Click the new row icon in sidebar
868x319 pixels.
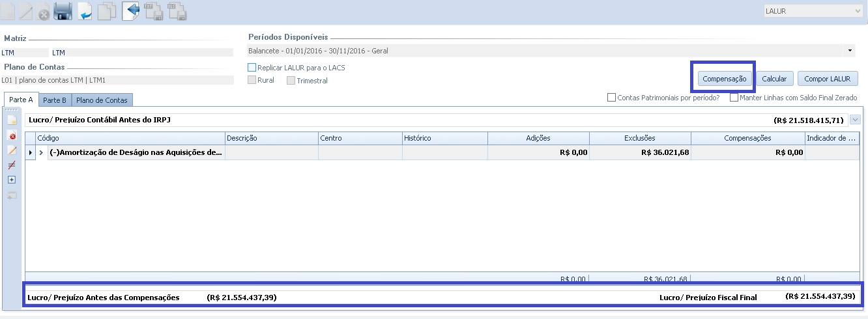click(x=12, y=120)
